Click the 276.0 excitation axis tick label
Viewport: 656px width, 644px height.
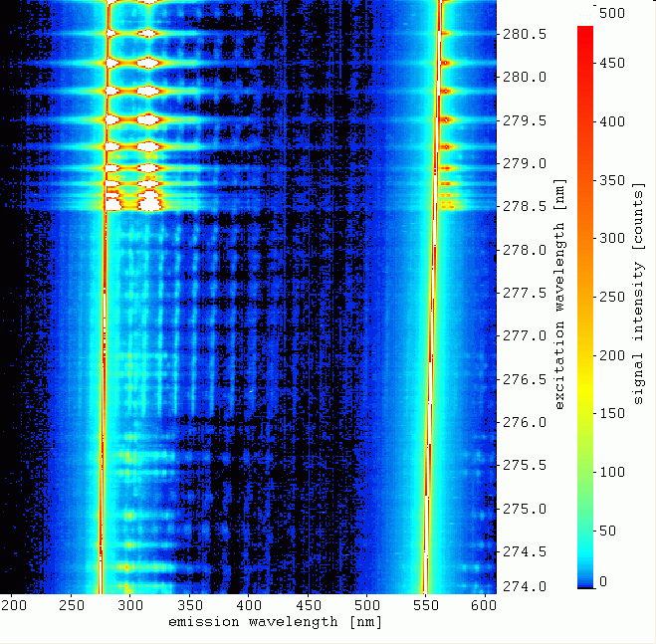523,422
